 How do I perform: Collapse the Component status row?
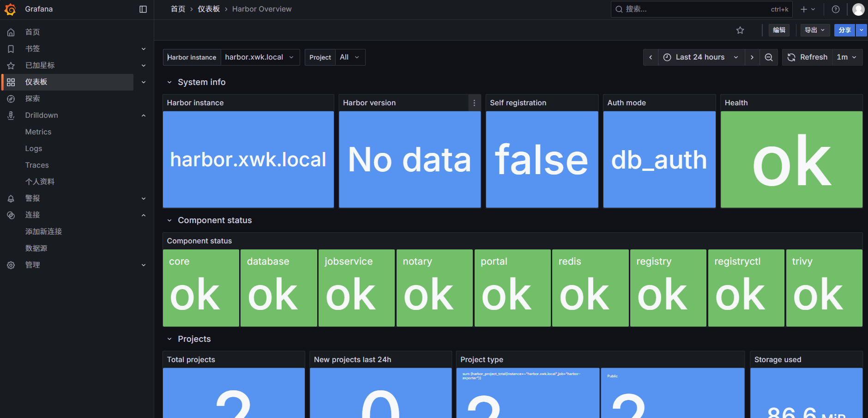(169, 220)
